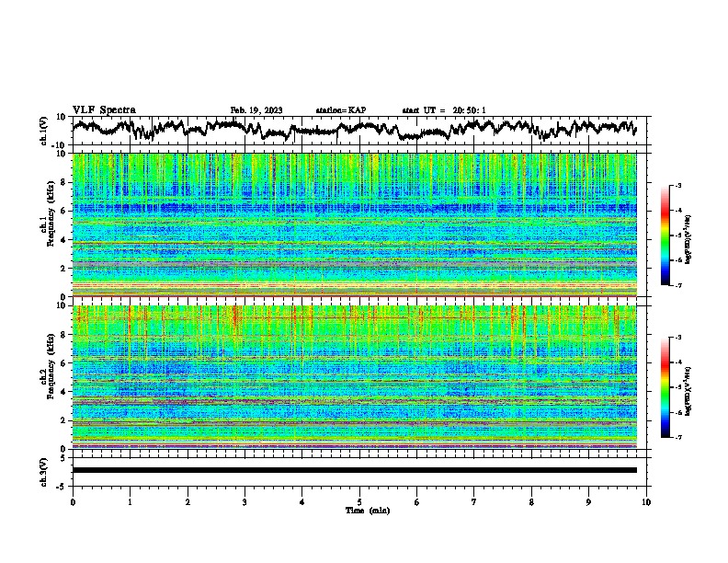Screen dimensions: 728x563
Task: Click the "5" tick on ch.3(V) axis
Action: (x=63, y=458)
